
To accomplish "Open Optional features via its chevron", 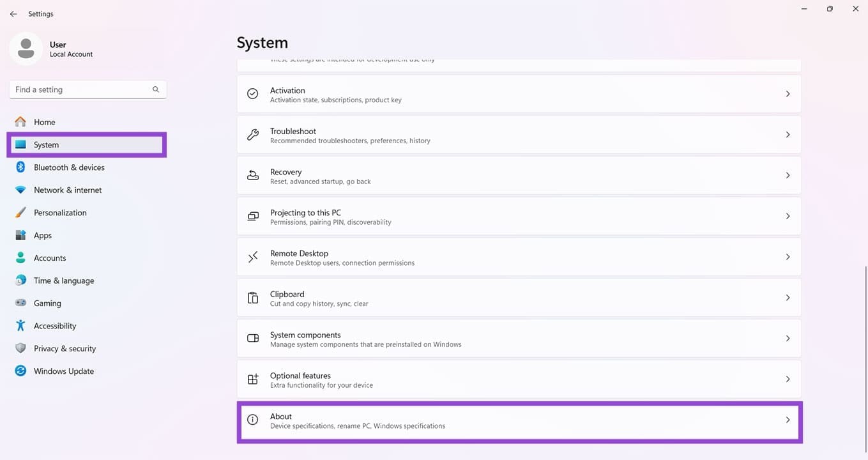I will 788,379.
